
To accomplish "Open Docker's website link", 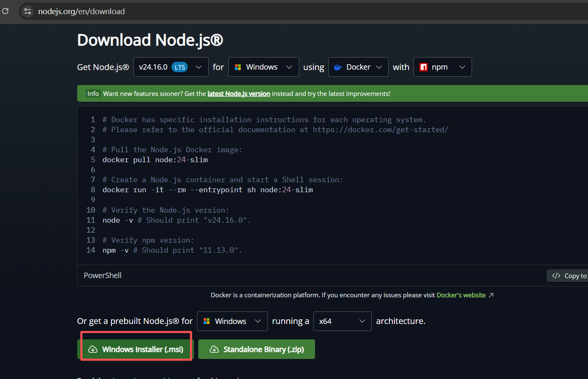I will pos(461,295).
